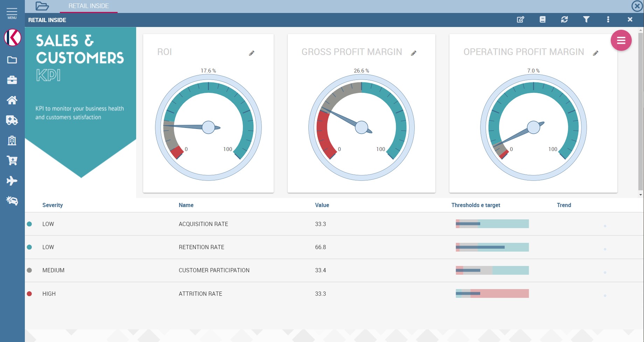Viewport: 644px width, 342px height.
Task: Open the car crash icon in sidebar
Action: (x=12, y=201)
